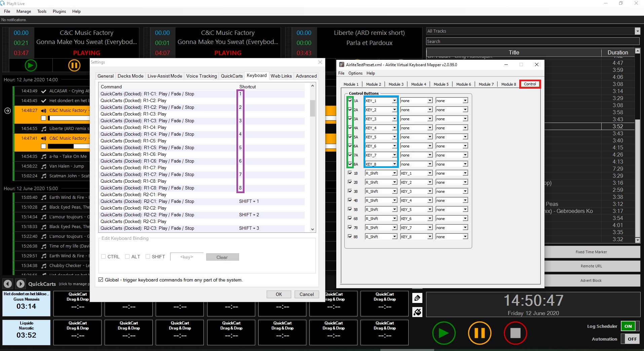Image resolution: width=644 pixels, height=351 pixels.
Task: Open the R_Shift dropdown for button 1B
Action: coord(394,173)
